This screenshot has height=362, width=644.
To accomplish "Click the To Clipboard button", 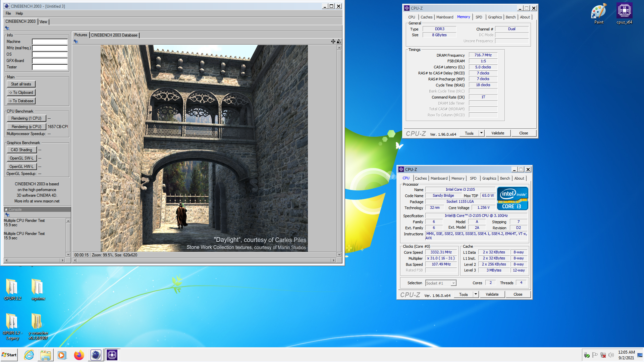I will pos(21,93).
